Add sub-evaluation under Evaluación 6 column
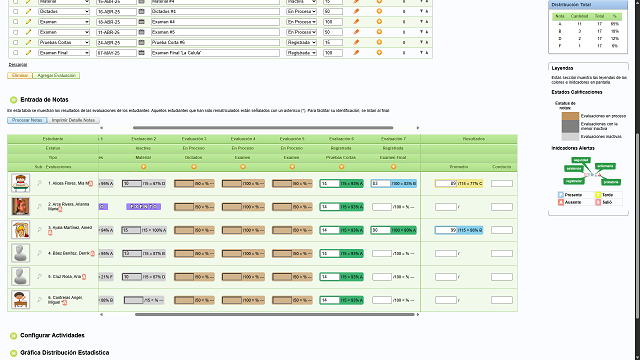The image size is (640, 360). (x=342, y=167)
